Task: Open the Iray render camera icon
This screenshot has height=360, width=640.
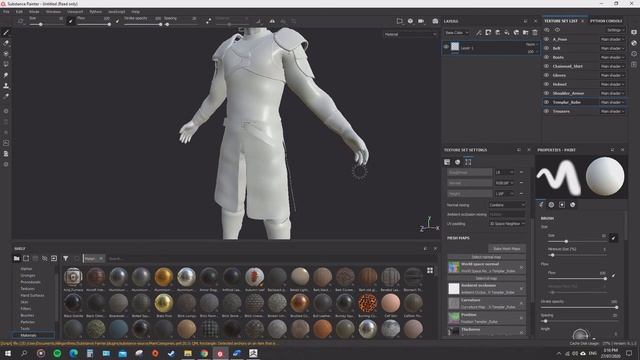Action: point(436,21)
